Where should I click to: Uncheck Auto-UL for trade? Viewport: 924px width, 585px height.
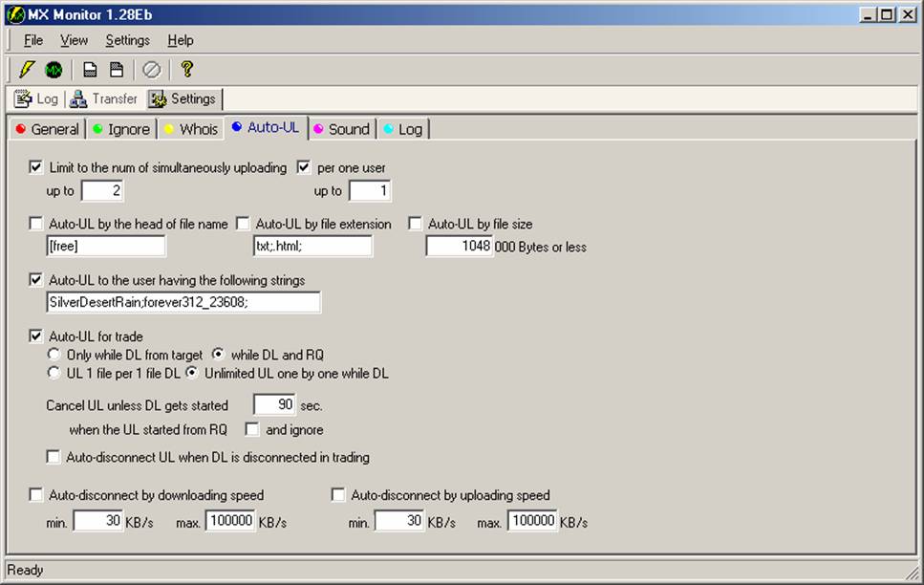[36, 336]
